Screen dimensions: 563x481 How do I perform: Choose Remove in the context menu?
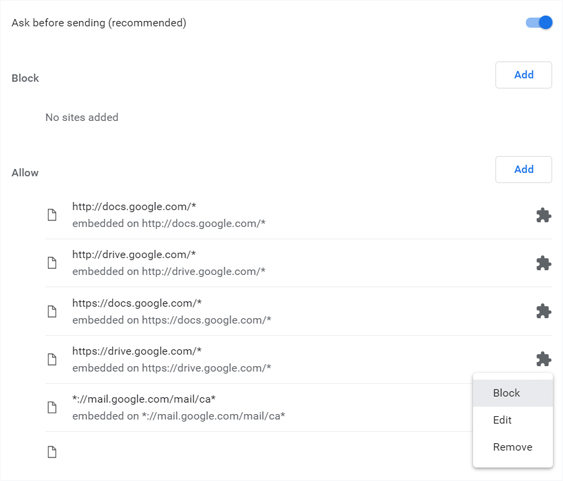[513, 447]
